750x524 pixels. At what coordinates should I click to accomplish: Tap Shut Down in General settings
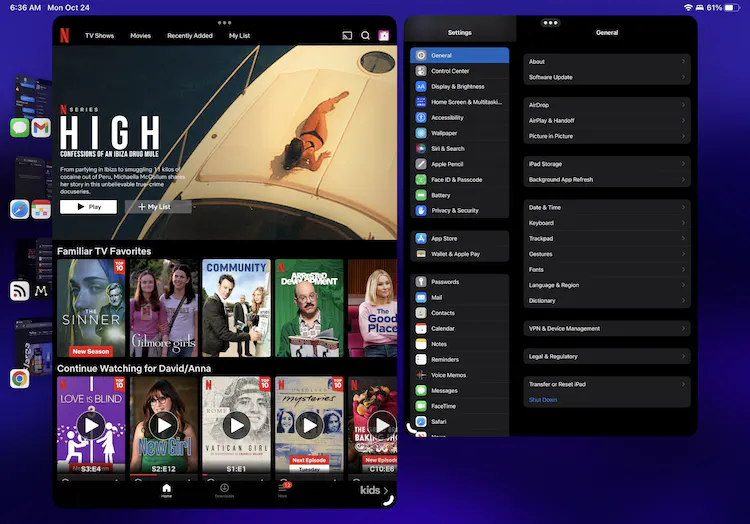[543, 400]
